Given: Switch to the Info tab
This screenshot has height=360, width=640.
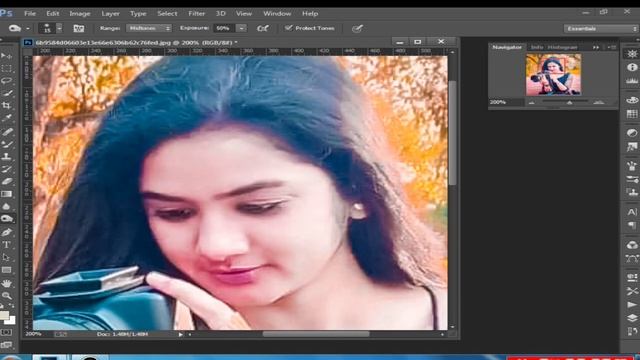Looking at the screenshot, I should coord(537,47).
